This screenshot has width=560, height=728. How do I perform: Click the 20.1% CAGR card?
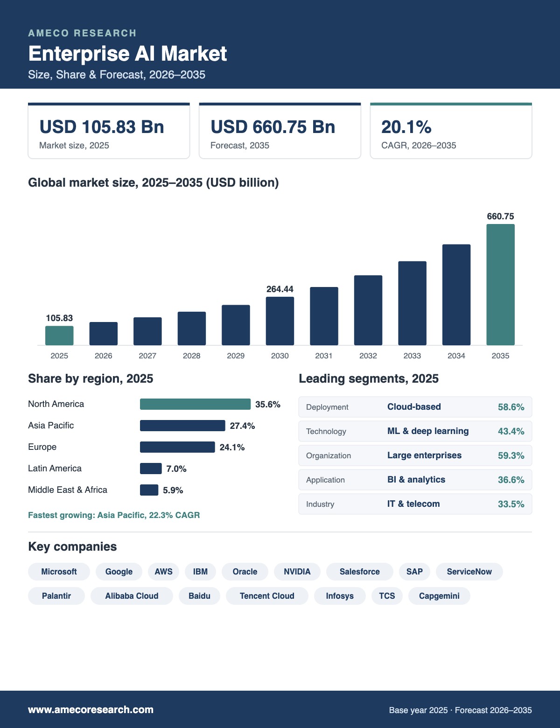pos(451,131)
